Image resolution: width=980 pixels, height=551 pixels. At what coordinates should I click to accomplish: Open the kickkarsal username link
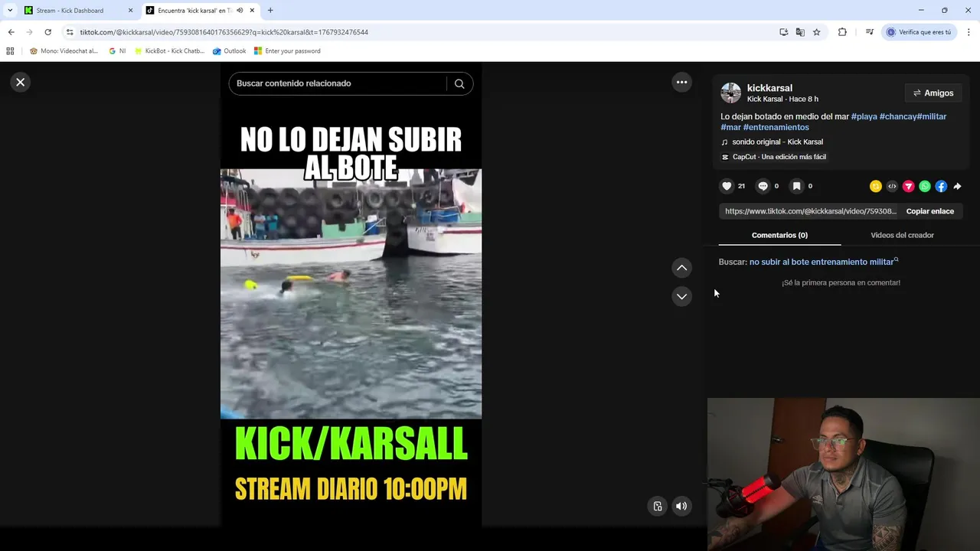click(769, 88)
